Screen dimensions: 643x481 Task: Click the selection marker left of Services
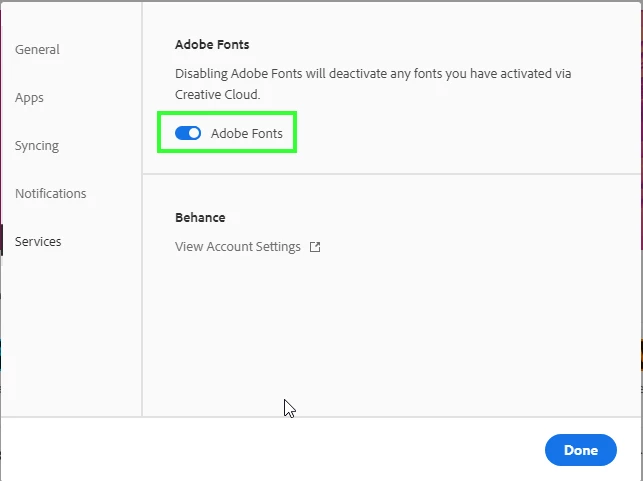(x=1, y=240)
